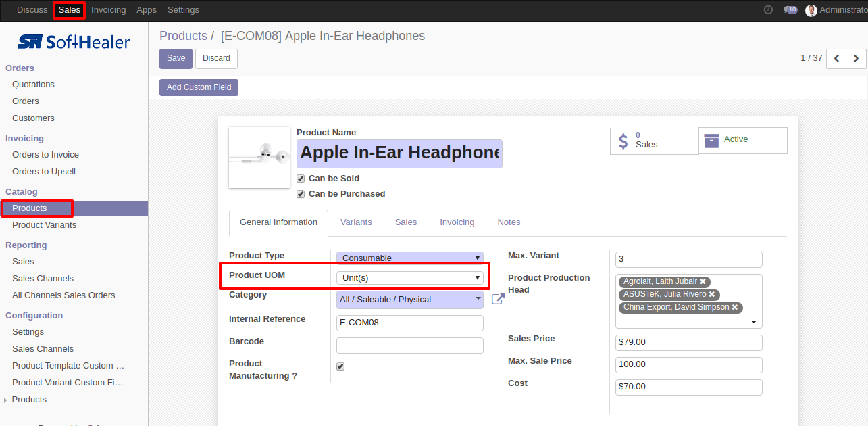The width and height of the screenshot is (868, 426).
Task: Toggle Product Manufacturing checkbox
Action: [x=340, y=366]
